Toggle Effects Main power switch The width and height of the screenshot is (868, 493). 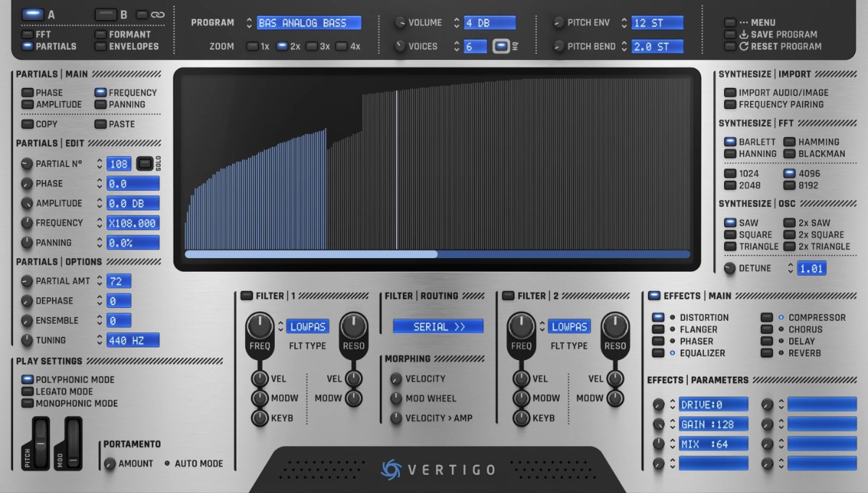tap(654, 296)
